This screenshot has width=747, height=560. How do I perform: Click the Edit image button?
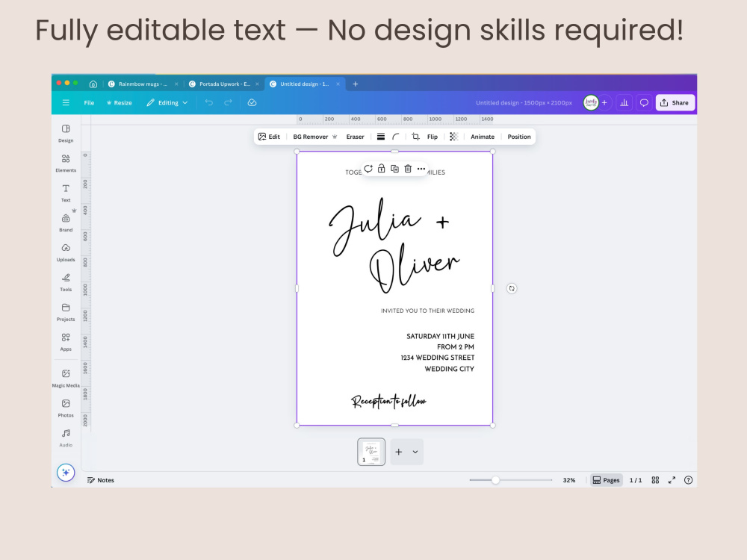point(269,137)
